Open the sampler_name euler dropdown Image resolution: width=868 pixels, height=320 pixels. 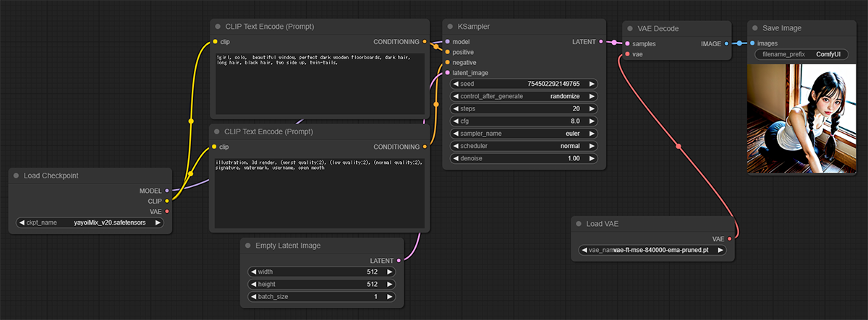[524, 133]
